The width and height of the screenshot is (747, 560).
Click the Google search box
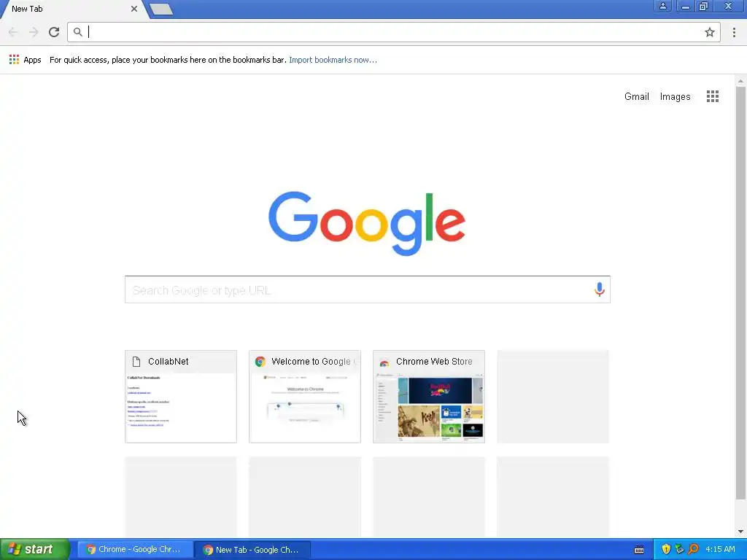[x=368, y=289]
